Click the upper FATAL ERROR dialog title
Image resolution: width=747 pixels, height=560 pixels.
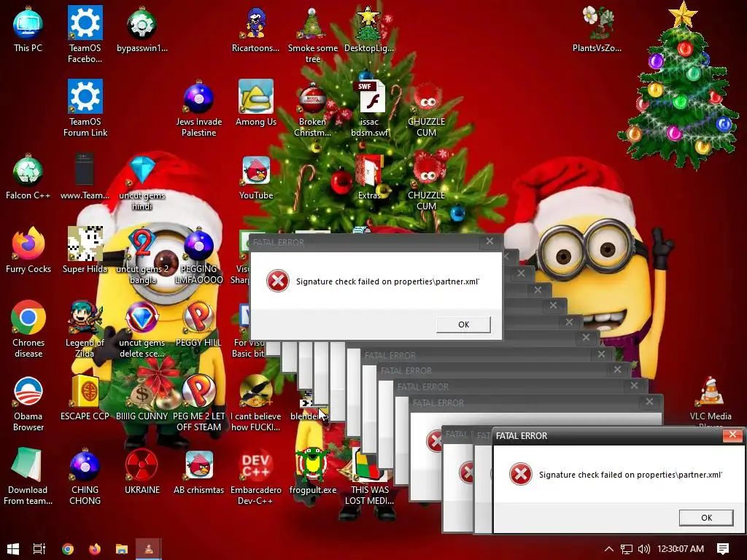pyautogui.click(x=278, y=242)
